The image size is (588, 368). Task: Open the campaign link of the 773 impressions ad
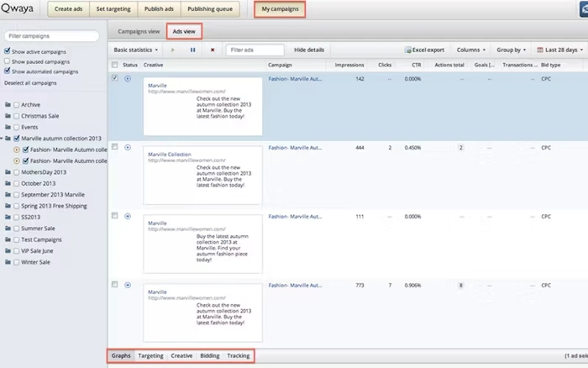pos(295,285)
